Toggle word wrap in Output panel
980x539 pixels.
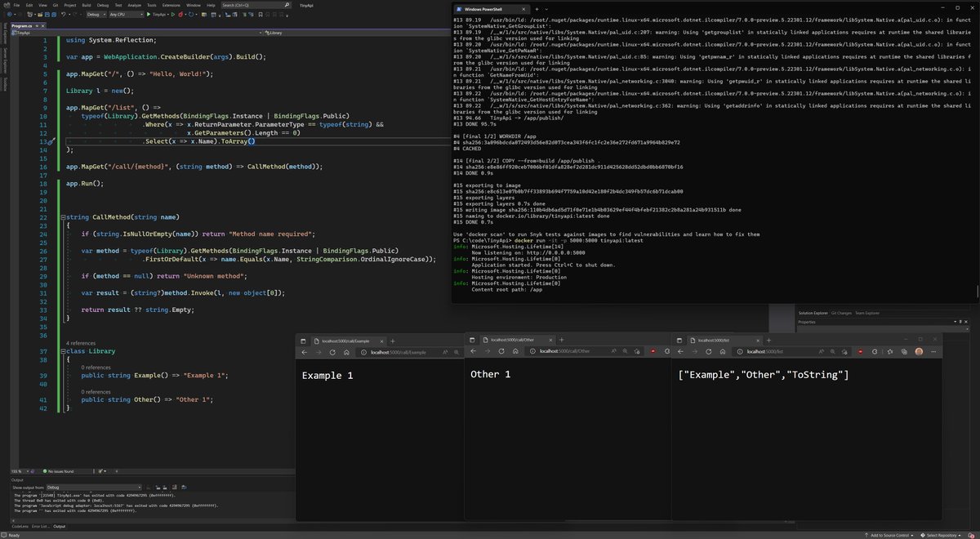click(184, 488)
